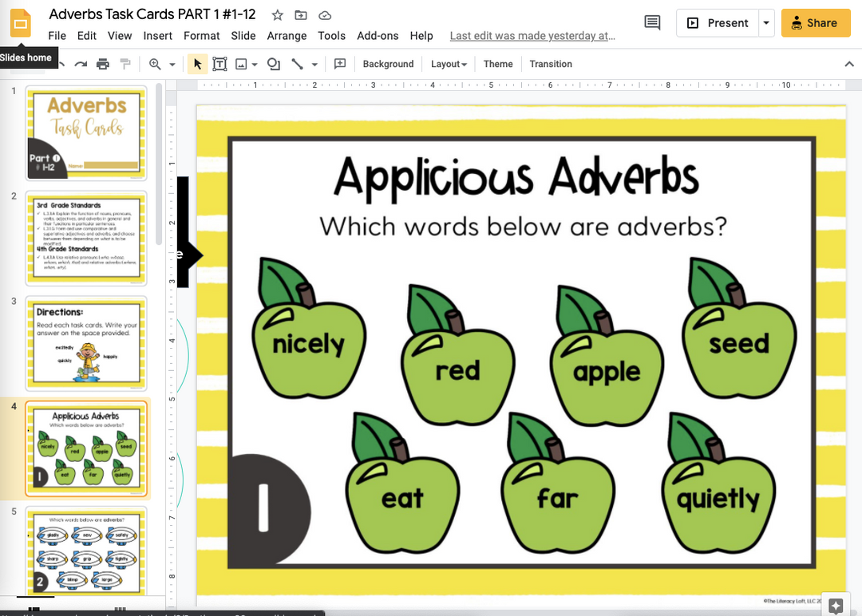Select slide 2 thumbnail with grade standards
Screen dimensions: 862x616
pos(85,238)
